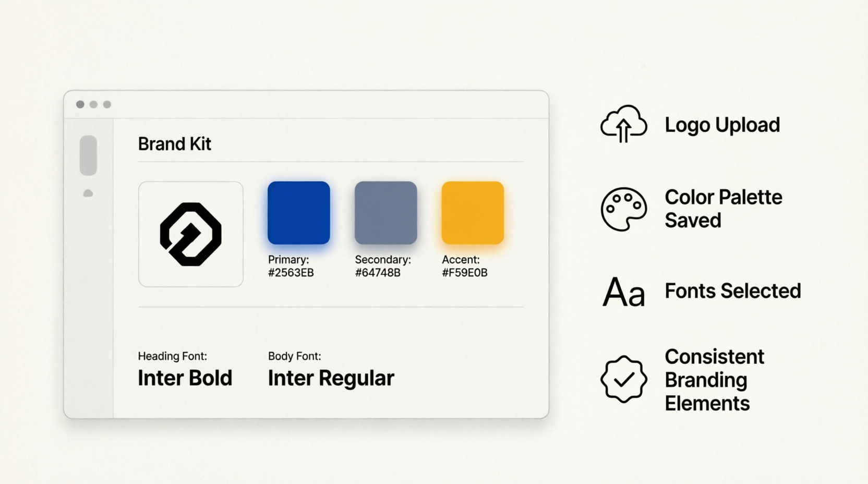Screen dimensions: 868x484
Task: Click the third window control dot
Action: [x=107, y=104]
